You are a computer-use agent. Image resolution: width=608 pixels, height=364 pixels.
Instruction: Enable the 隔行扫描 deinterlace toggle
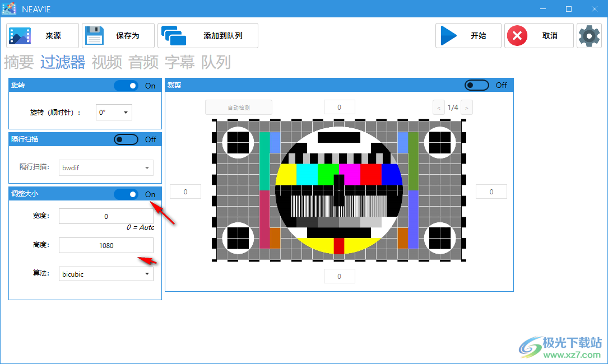click(126, 139)
